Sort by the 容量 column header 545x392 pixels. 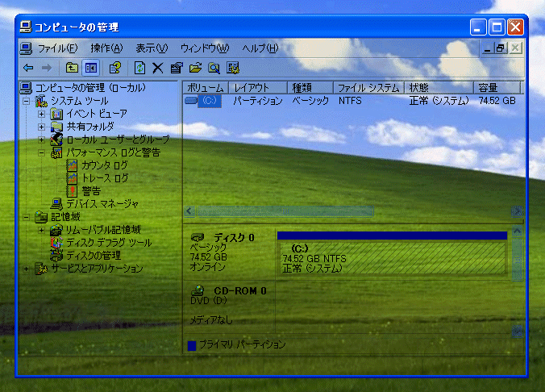[497, 88]
